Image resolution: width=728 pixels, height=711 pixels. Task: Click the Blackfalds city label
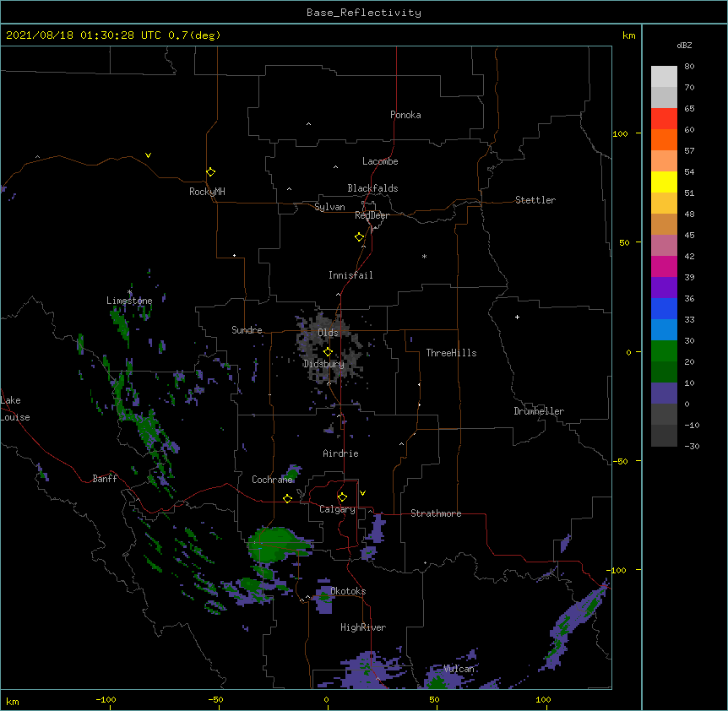(x=372, y=188)
